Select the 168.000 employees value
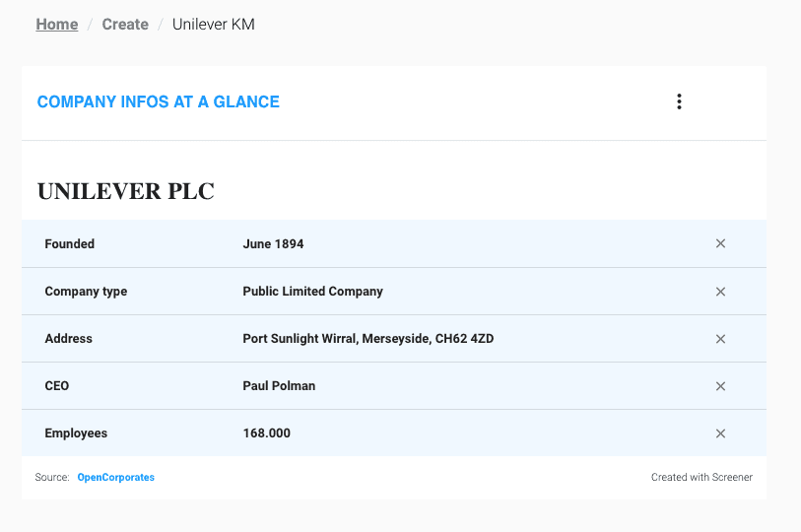 pyautogui.click(x=267, y=433)
